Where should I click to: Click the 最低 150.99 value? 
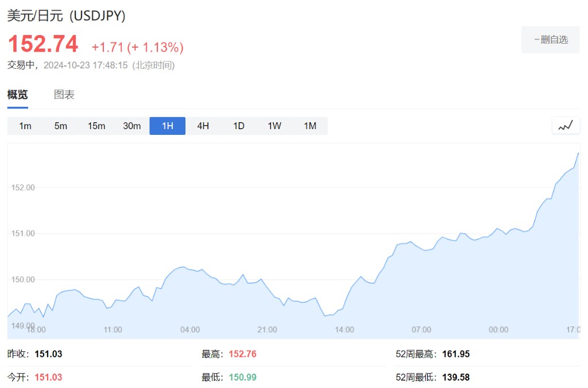click(242, 377)
